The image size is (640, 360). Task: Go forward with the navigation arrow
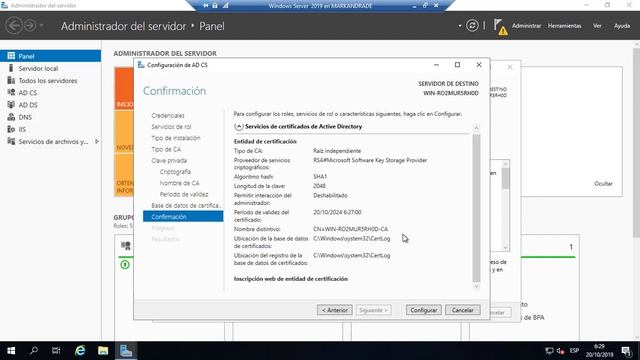pos(30,26)
